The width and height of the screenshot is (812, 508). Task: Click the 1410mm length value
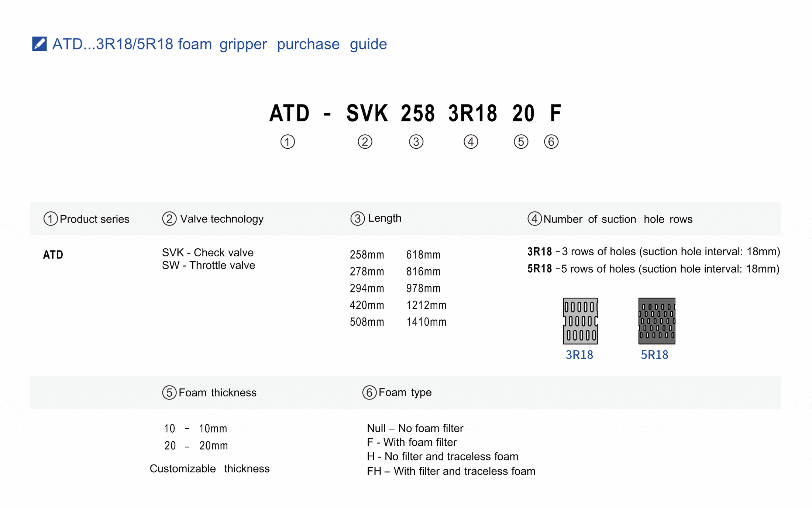point(426,322)
